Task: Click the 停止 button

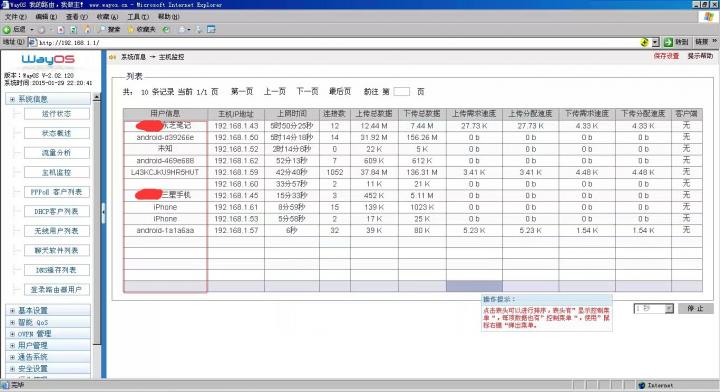Action: pos(695,308)
